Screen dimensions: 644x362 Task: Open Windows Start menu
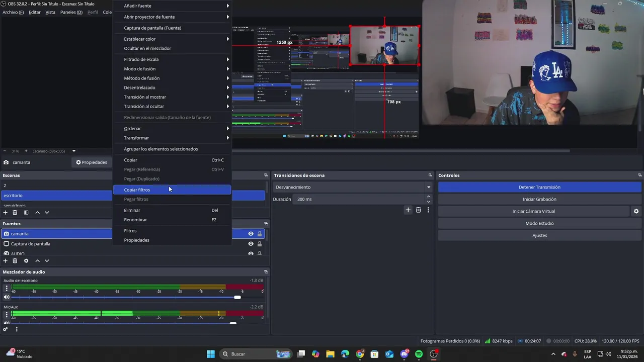tap(211, 354)
